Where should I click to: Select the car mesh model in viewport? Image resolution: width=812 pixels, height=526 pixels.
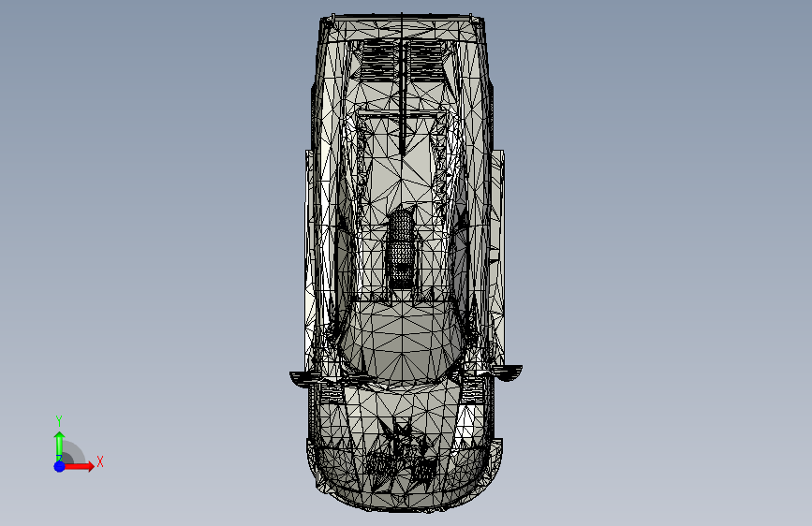(406, 263)
